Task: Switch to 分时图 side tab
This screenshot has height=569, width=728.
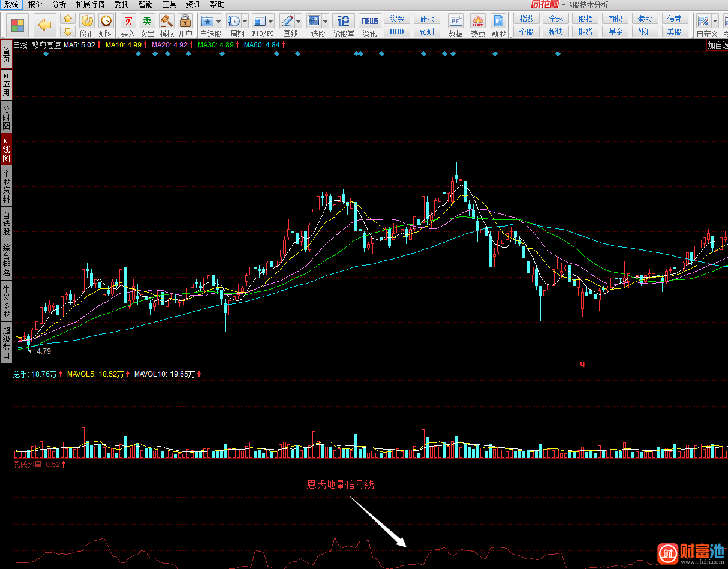Action: coord(6,118)
